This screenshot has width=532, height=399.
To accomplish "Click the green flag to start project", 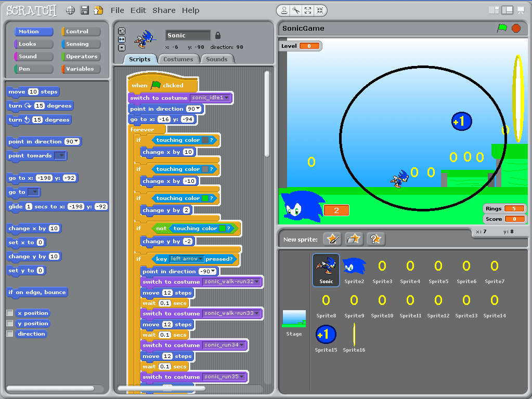I will tap(502, 29).
